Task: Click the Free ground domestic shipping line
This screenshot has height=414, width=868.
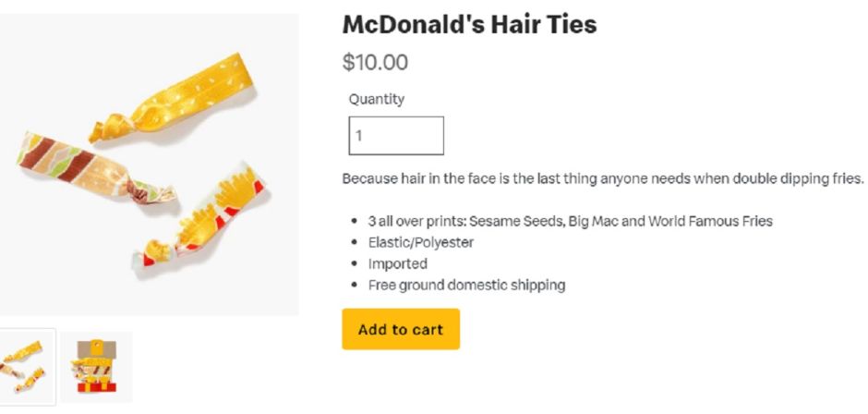Action: pos(466,286)
